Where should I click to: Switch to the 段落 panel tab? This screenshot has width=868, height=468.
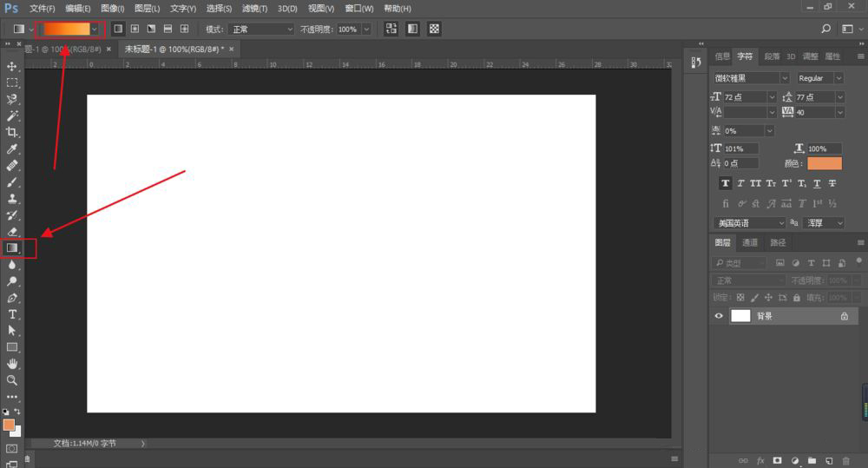click(771, 56)
